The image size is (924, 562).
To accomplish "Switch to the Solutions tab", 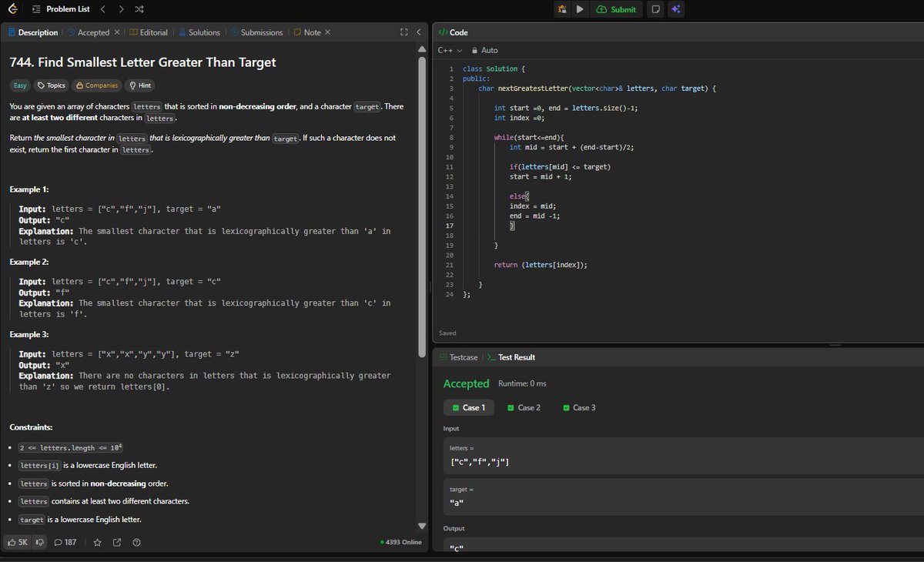I will coord(199,32).
